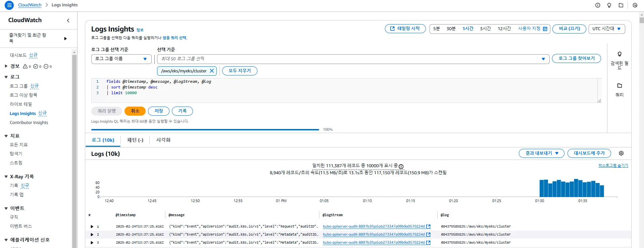Expand the 경보 alarms tree section
Viewport: 644px width, 248px height.
click(x=6, y=66)
